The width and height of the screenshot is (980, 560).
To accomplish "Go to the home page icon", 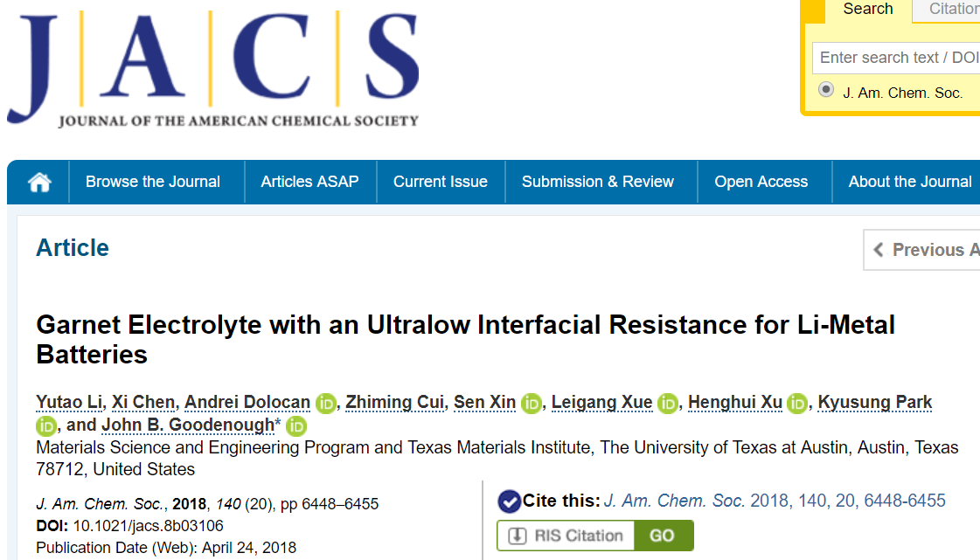I will click(39, 183).
